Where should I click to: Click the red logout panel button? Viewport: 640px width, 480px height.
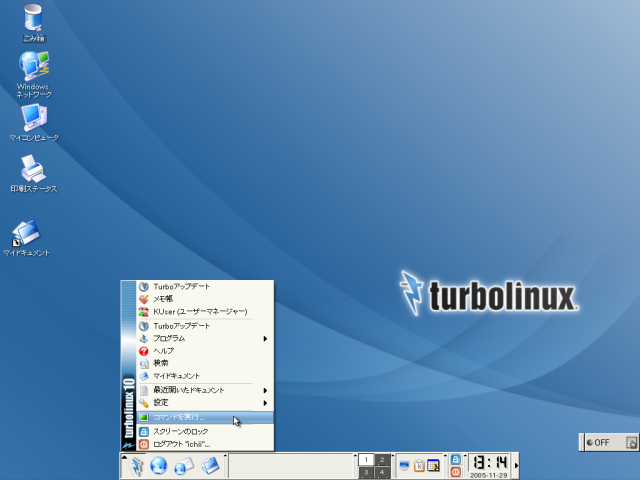click(456, 472)
